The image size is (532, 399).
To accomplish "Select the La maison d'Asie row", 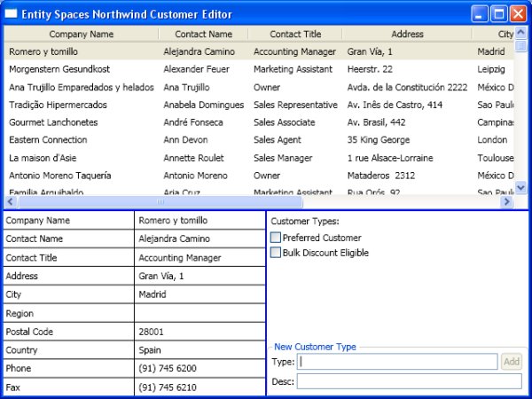I will tap(259, 158).
